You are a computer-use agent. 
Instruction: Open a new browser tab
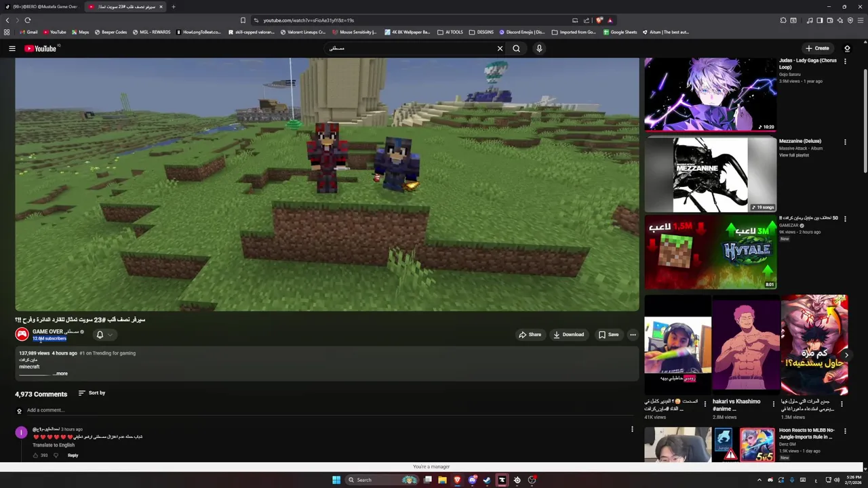[x=173, y=7]
